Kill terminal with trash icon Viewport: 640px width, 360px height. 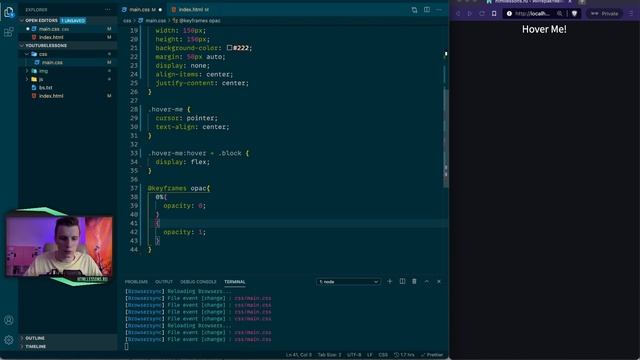tap(414, 281)
